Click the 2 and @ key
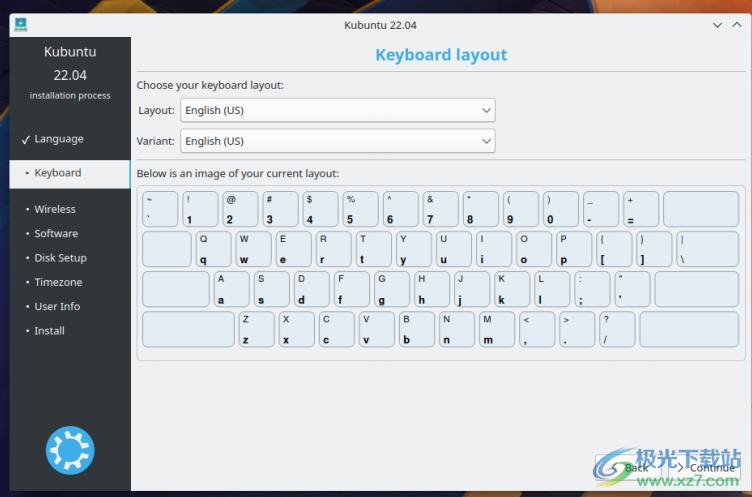This screenshot has width=752, height=497. (240, 209)
